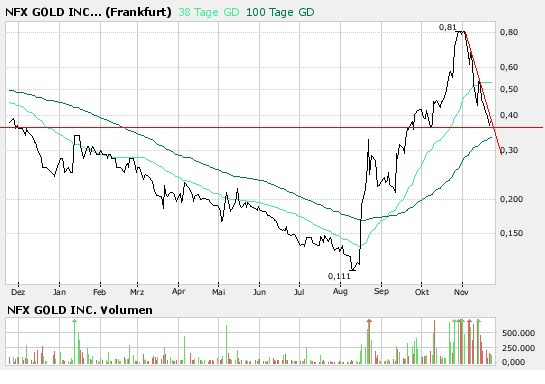The height and width of the screenshot is (384, 545).
Task: Click the Mai month label
Action: [219, 292]
